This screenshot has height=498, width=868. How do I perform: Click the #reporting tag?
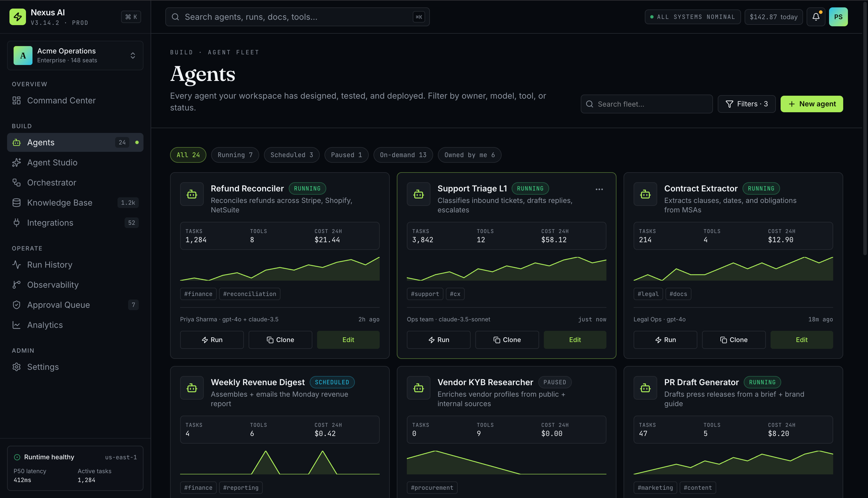241,488
